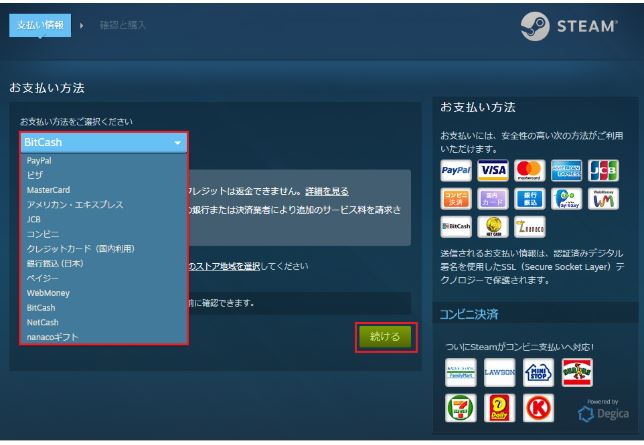Click the 7-Eleven store logo
This screenshot has height=445, width=644.
pyautogui.click(x=460, y=408)
